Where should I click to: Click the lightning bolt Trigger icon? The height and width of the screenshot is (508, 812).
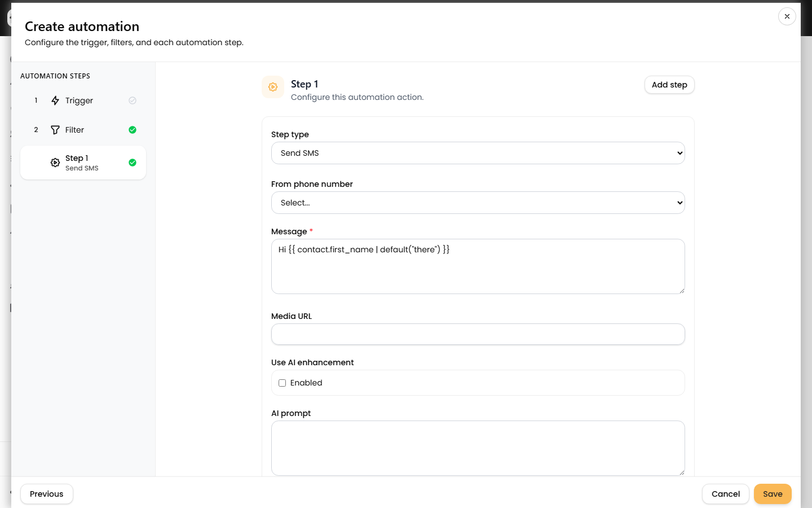tap(55, 100)
